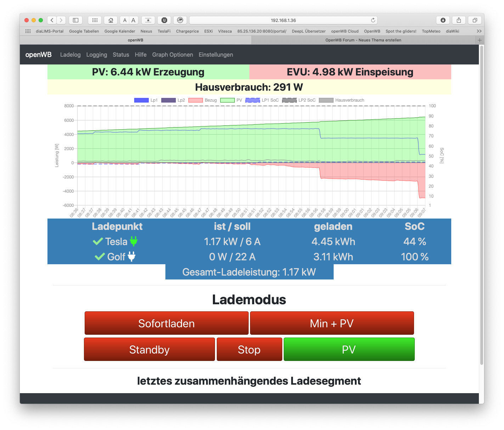504x430 pixels.
Task: Go back with the Safari back arrow
Action: click(x=52, y=20)
